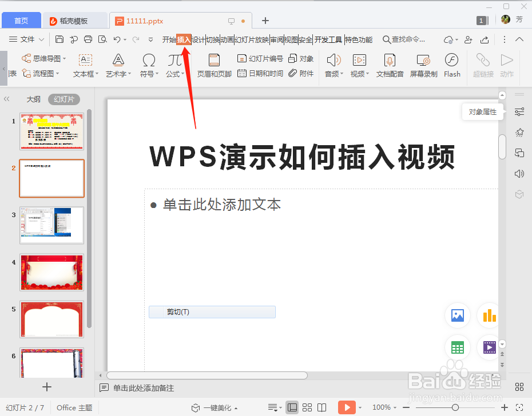Screen dimensions: 532x416
Task: Switch to Slide Sorter view
Action: click(x=307, y=407)
